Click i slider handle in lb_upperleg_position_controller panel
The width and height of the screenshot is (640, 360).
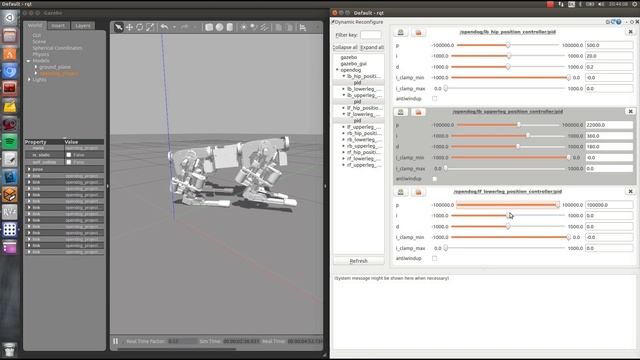[x=528, y=136]
